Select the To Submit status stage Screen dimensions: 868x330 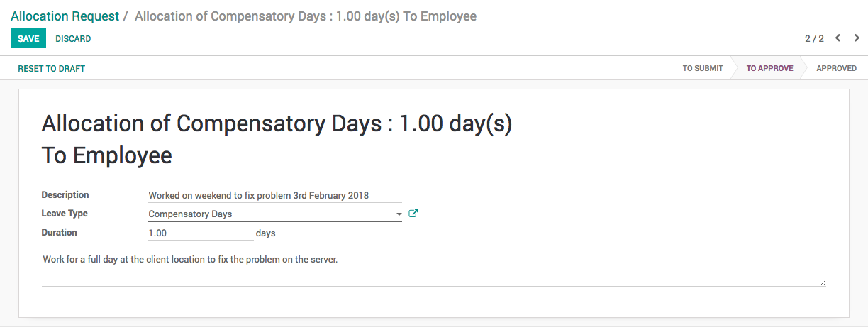702,69
